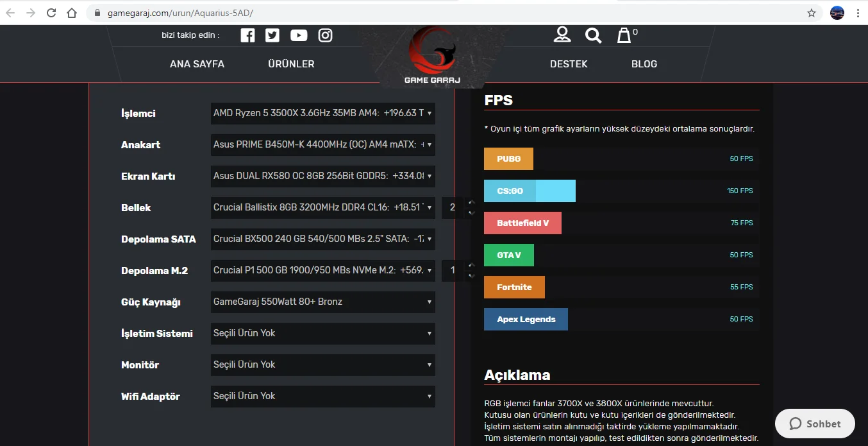The height and width of the screenshot is (446, 868).
Task: Open the Depolama SATA dropdown
Action: 323,239
